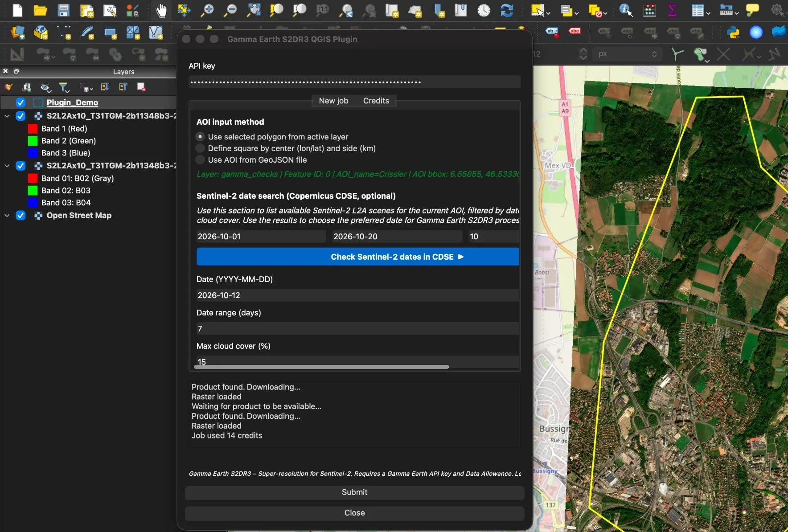The height and width of the screenshot is (532, 788).
Task: Open the px unit combo box
Action: tap(627, 54)
